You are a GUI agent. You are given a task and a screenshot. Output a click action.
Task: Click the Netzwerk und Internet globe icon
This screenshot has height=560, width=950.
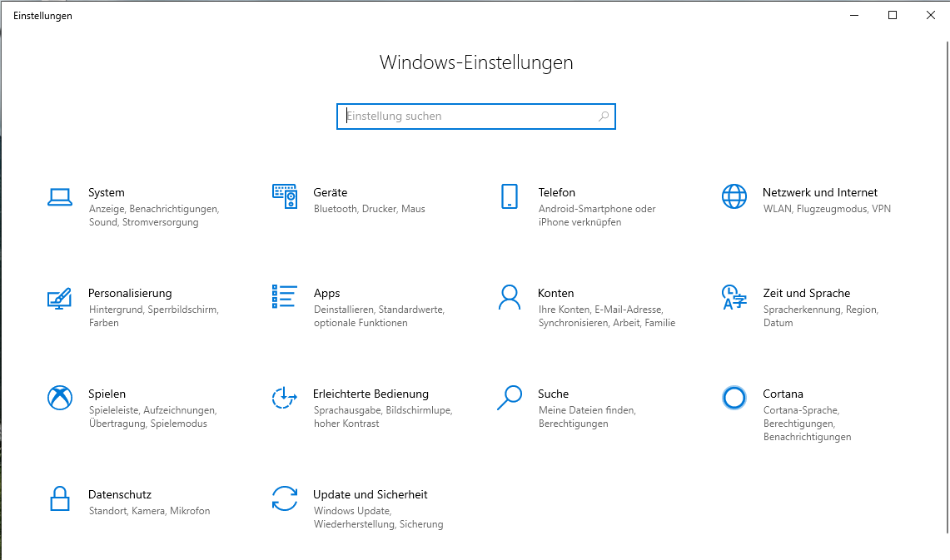click(734, 196)
